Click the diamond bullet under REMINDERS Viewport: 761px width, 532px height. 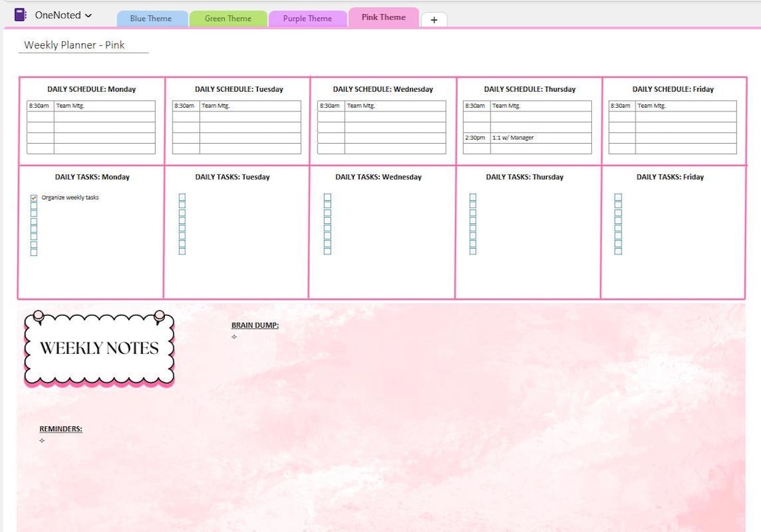point(42,440)
